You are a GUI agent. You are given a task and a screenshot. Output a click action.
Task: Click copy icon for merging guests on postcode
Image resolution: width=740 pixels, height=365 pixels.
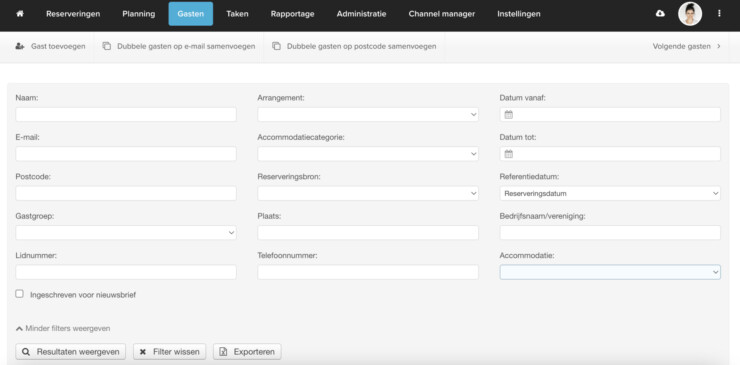[x=277, y=46]
